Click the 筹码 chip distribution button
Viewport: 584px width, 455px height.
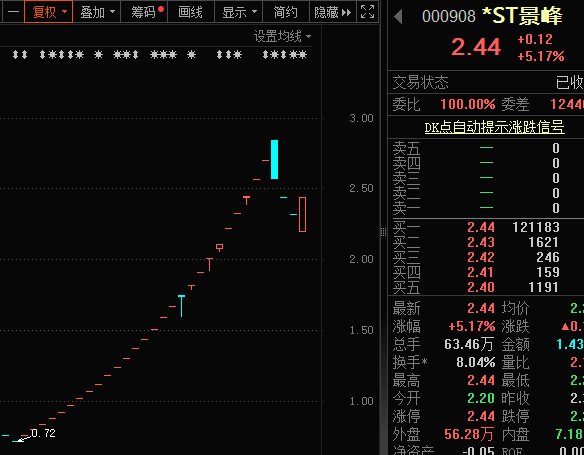tap(144, 12)
